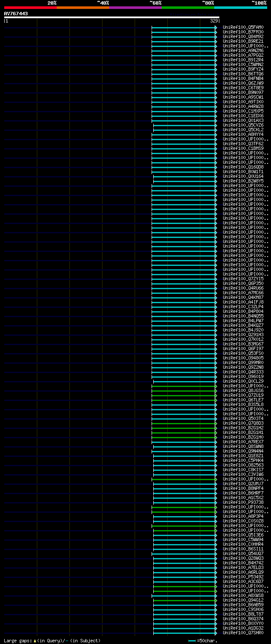Image resolution: width=271 pixels, height=644 pixels.
Task: Select the UniRef100_C3ZLP4 label
Action: click(243, 307)
